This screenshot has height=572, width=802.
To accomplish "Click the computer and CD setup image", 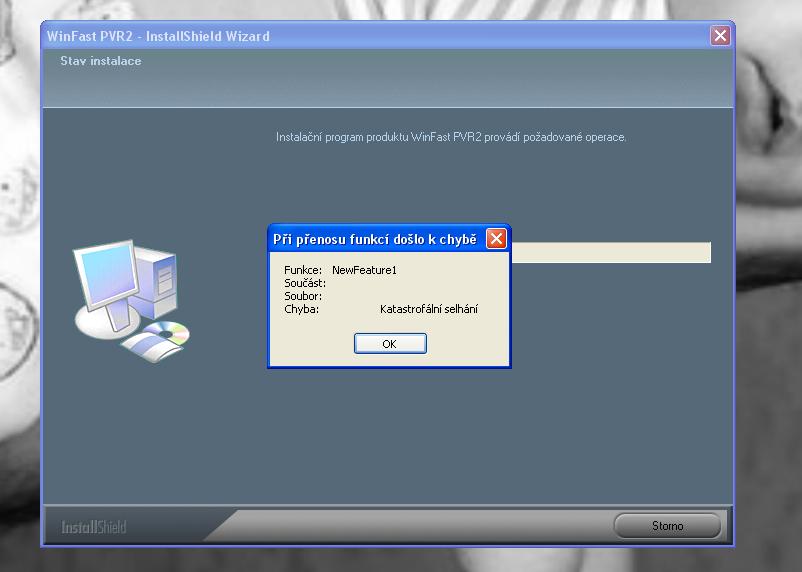I will click(131, 301).
